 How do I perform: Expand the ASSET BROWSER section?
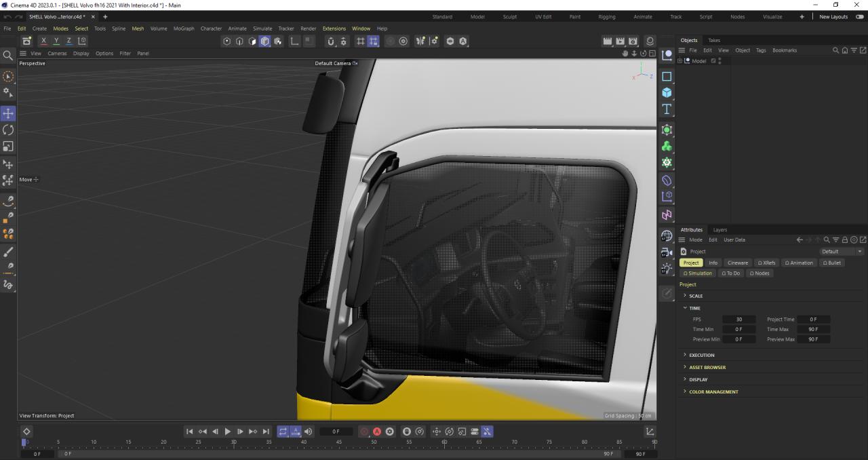tap(707, 367)
